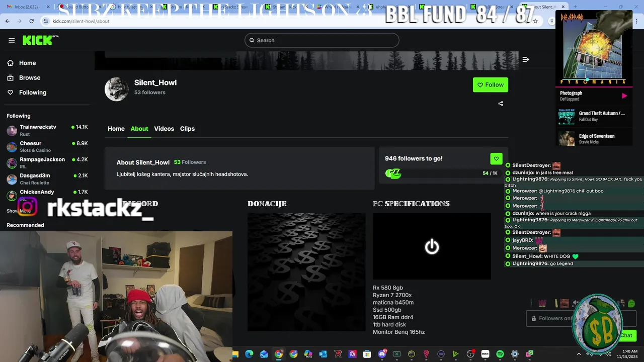
Task: Open ChickenAndy channel from Following
Action: click(x=47, y=195)
